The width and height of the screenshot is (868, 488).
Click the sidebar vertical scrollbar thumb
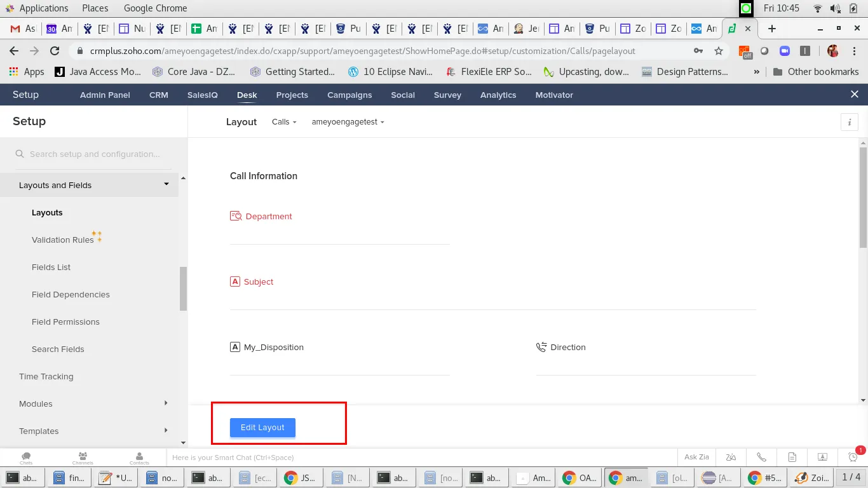point(183,288)
